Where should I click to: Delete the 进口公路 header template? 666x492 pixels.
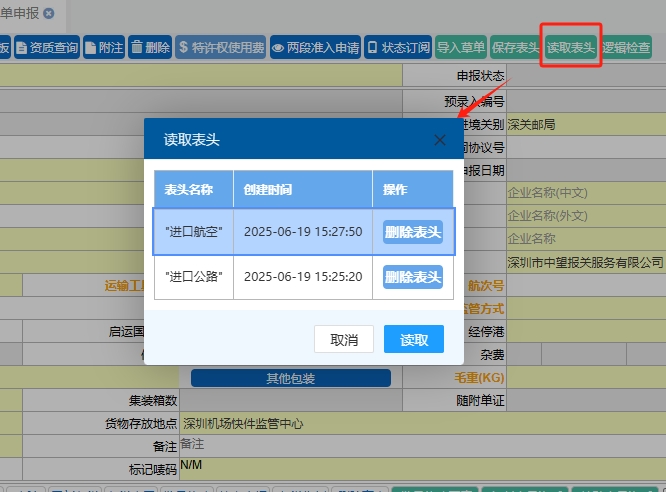pos(412,277)
